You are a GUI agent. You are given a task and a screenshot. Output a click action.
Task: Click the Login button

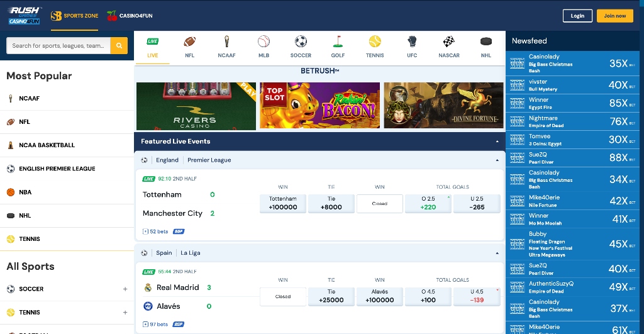coord(577,16)
